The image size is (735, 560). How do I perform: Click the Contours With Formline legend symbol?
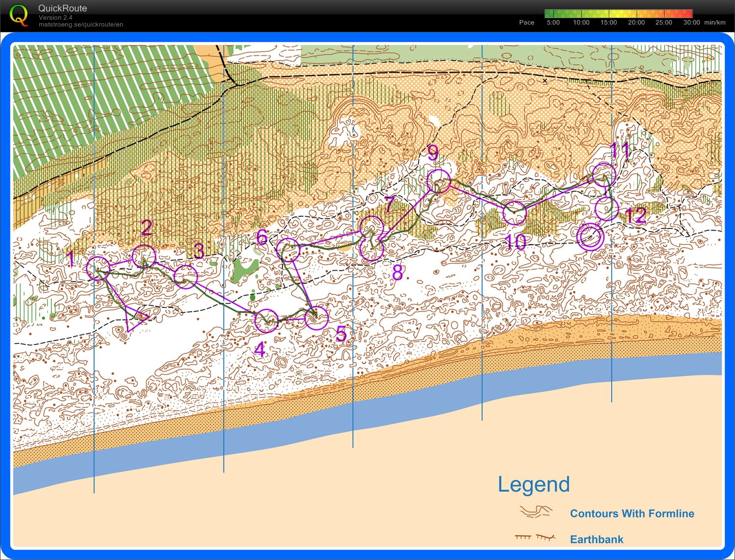(x=536, y=512)
